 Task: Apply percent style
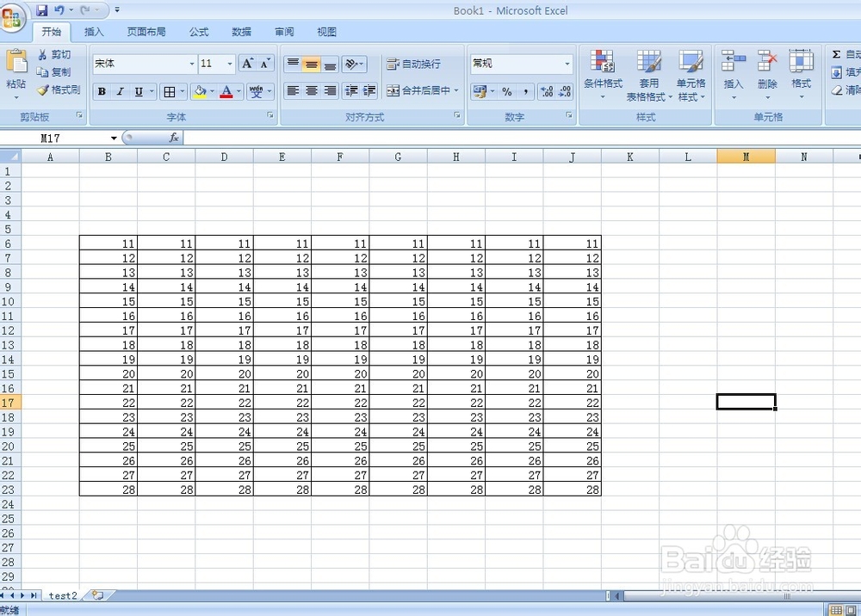pyautogui.click(x=507, y=91)
